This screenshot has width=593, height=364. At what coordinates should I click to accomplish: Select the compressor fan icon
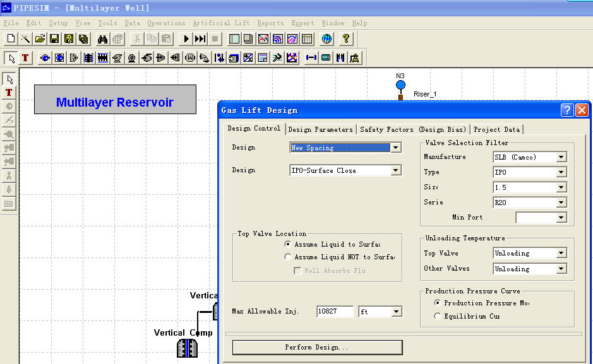point(131,58)
